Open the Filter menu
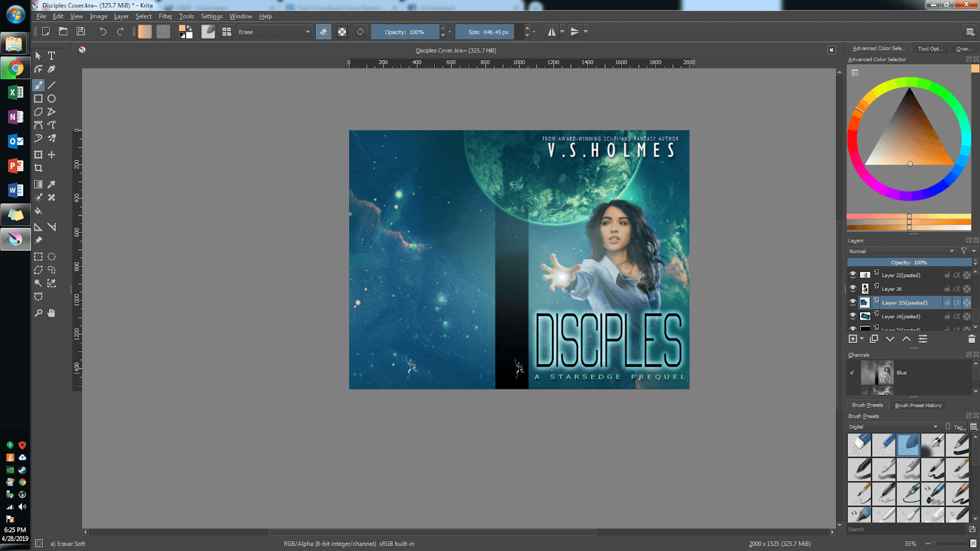Screen dimensions: 980x551 click(x=165, y=17)
